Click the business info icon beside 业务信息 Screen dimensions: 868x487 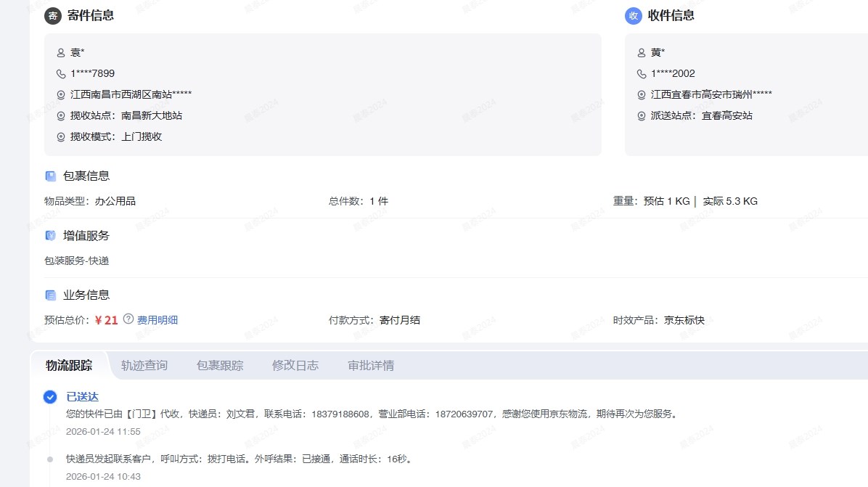(x=51, y=295)
